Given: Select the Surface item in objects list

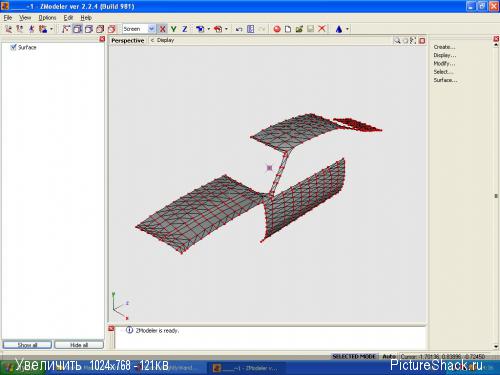Looking at the screenshot, I should coord(27,47).
